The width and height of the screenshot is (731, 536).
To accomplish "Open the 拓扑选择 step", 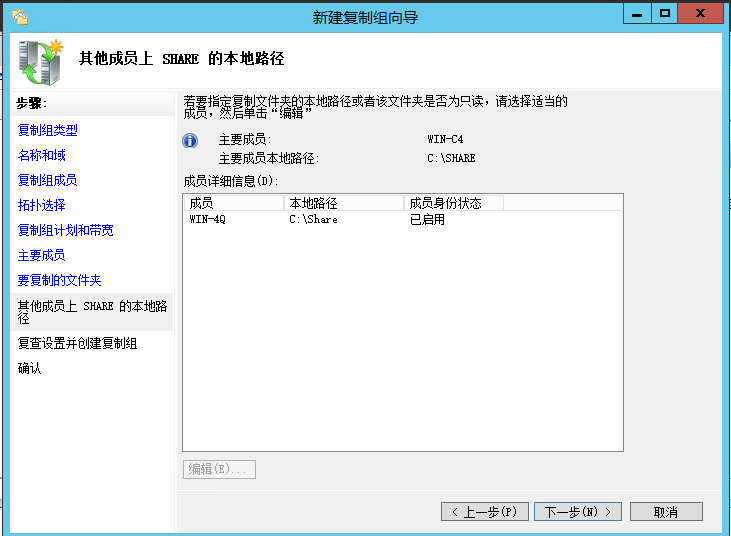I will coord(41,205).
